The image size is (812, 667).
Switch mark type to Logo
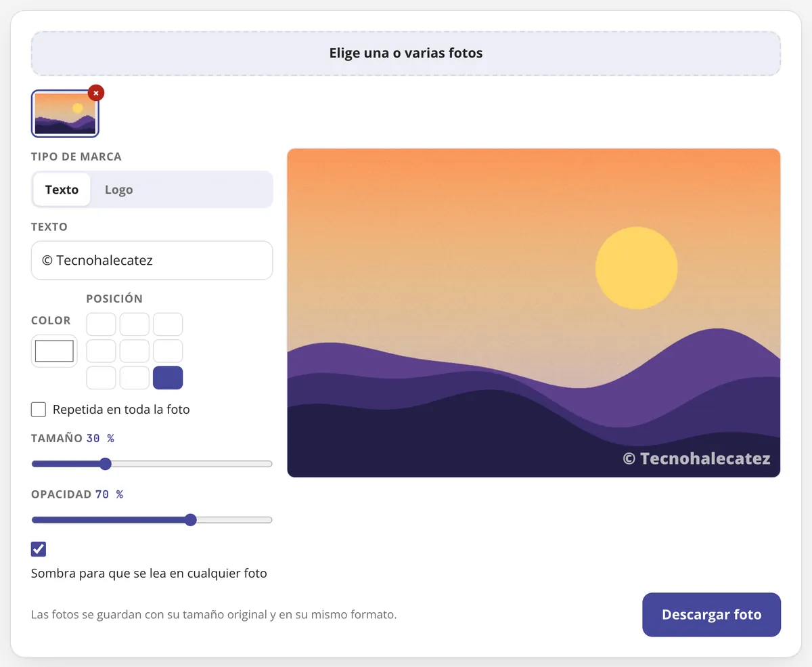(118, 190)
